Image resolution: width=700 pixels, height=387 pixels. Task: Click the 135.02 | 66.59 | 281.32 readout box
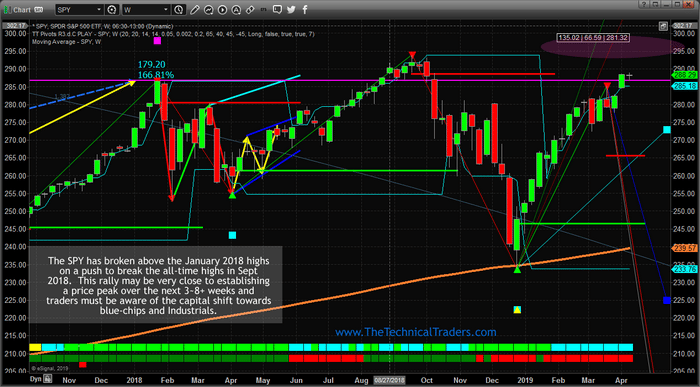pyautogui.click(x=594, y=38)
